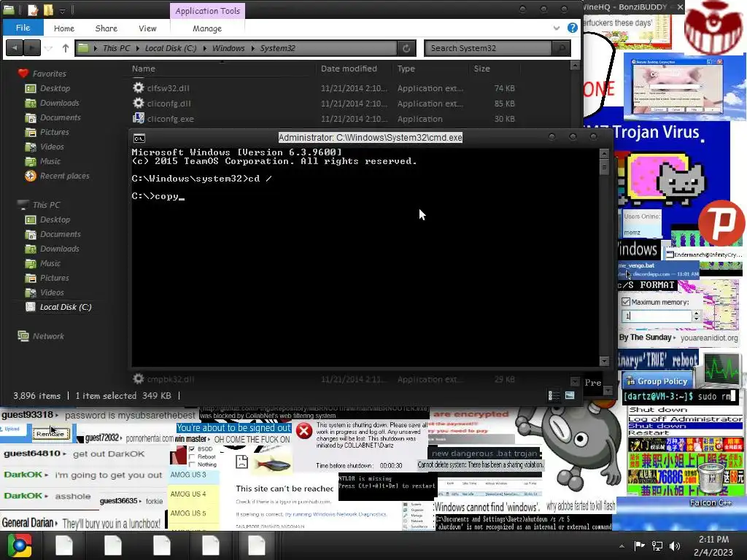Open the Manage ribbon tab
747x560 pixels.
(206, 28)
